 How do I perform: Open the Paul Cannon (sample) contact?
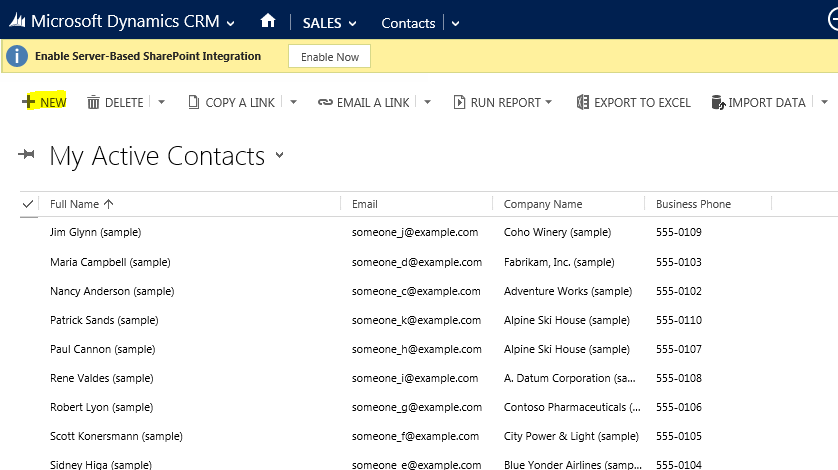(x=103, y=349)
